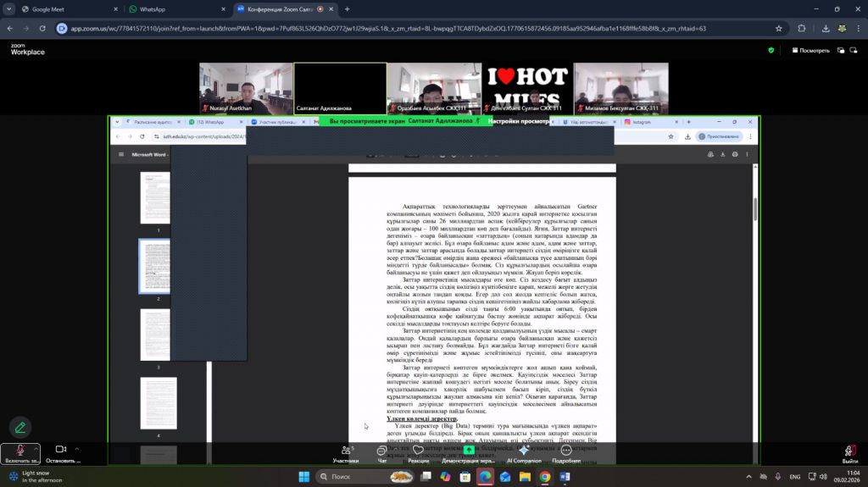Viewport: 868px width, 487px height.
Task: Open the Посмотреть view layout dropdown
Action: click(x=809, y=50)
